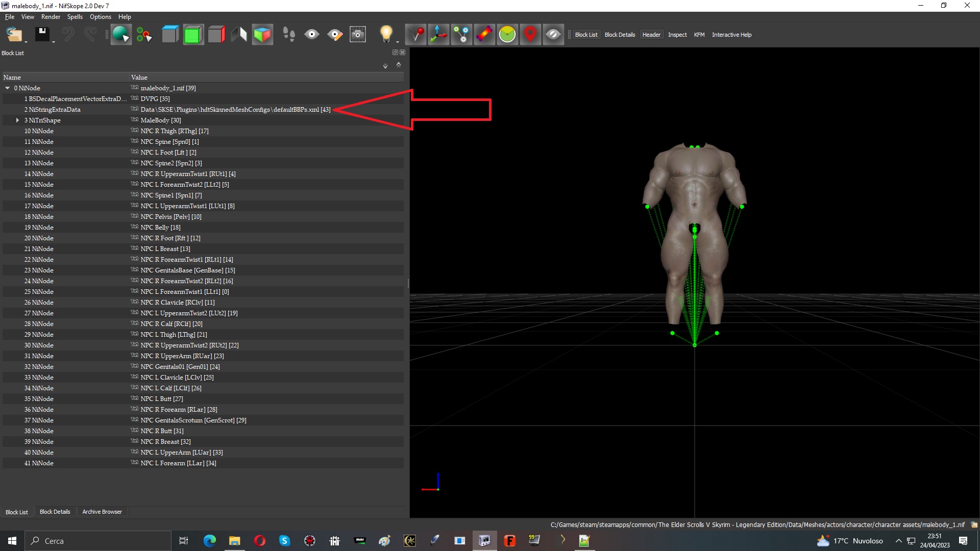Screen dimensions: 980x551
Task: Select the NPC Pelvis [Pelv] [10] value
Action: [x=171, y=217]
